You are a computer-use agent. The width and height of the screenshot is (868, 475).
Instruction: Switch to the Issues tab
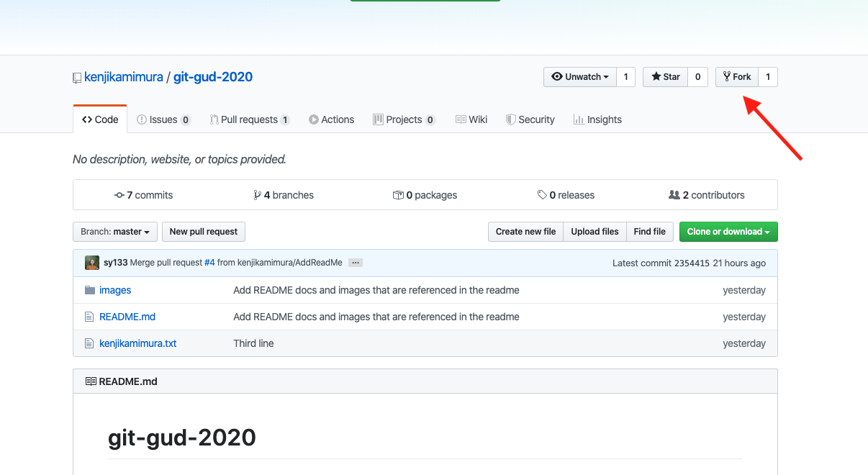tap(163, 119)
